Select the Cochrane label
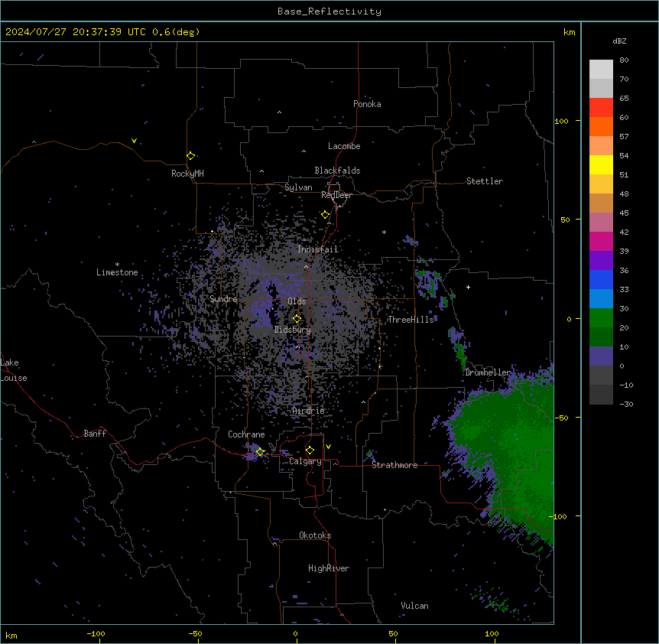The height and width of the screenshot is (644, 659). [246, 434]
